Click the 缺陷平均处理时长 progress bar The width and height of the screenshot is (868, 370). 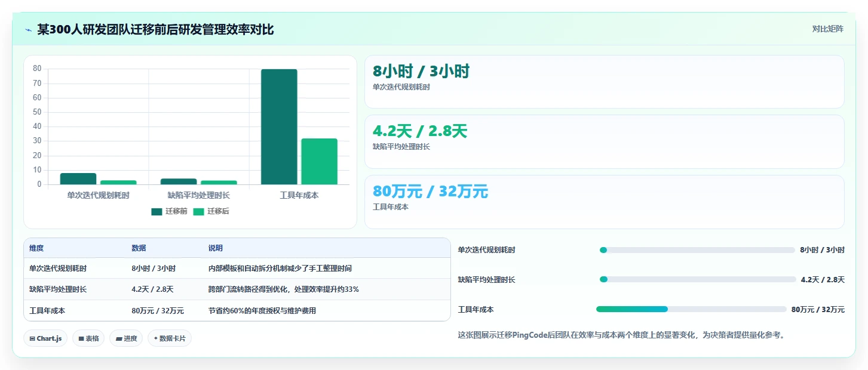697,279
